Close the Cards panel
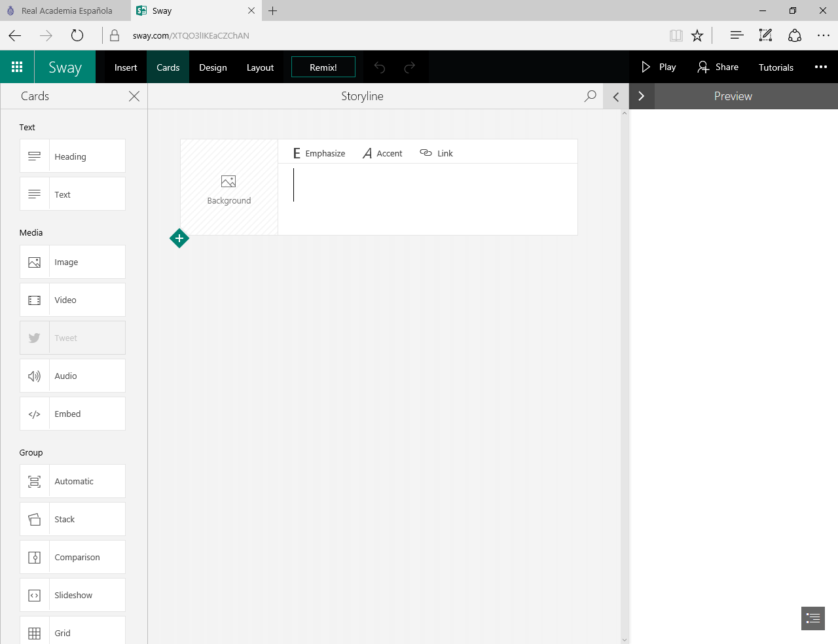This screenshot has width=838, height=644. point(134,96)
